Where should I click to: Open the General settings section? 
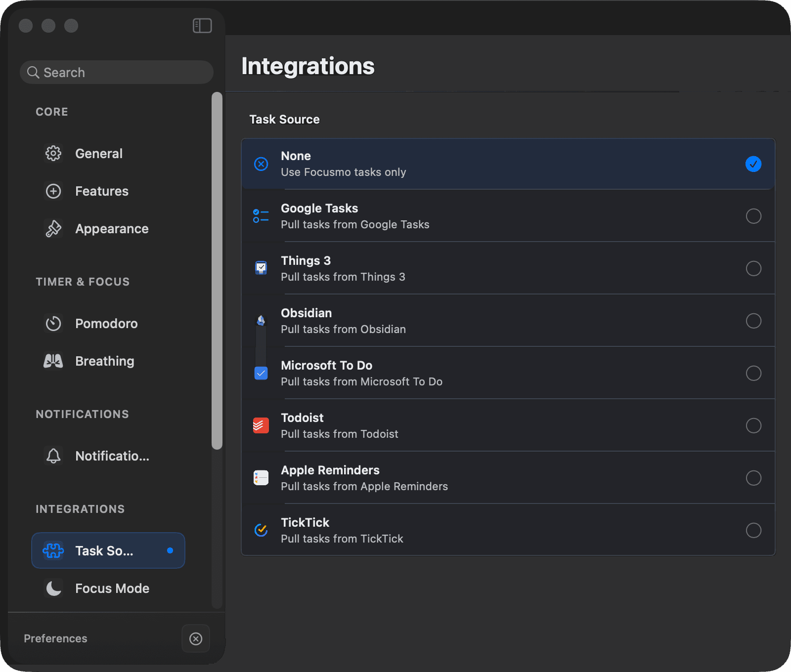108,154
